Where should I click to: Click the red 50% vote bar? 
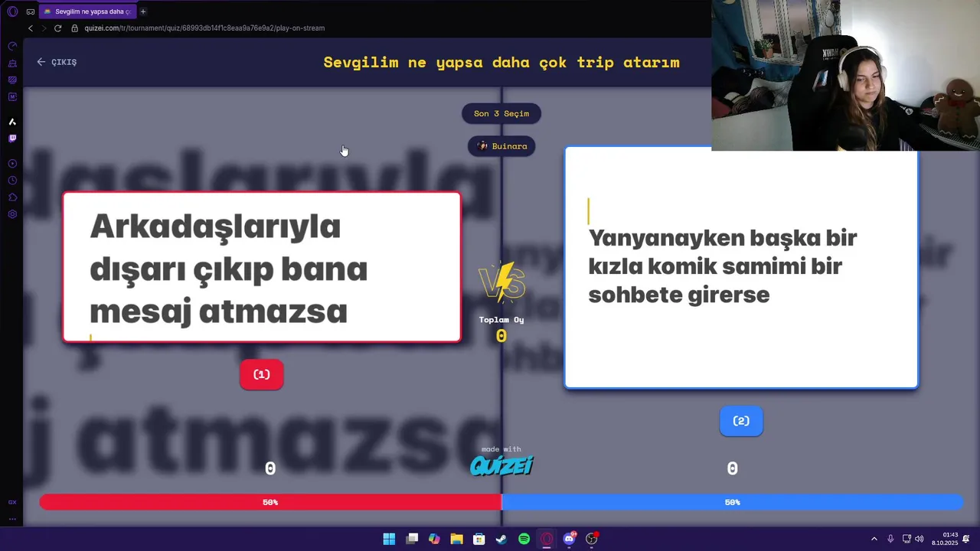(270, 502)
